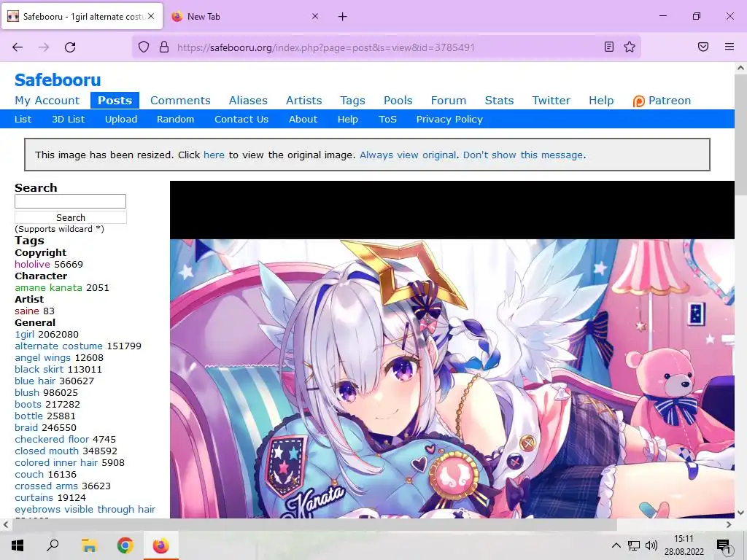
Task: Focus the tag search input field
Action: (71, 201)
